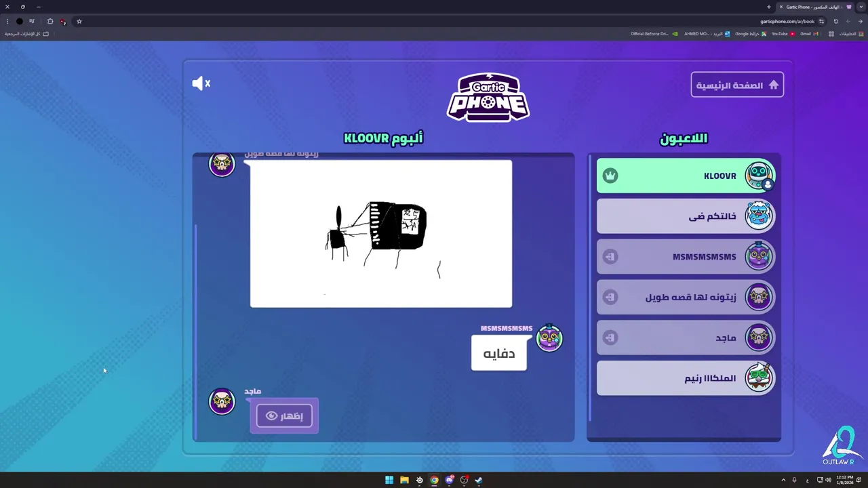
Task: Open the Chrome profile avatar
Action: tap(19, 21)
